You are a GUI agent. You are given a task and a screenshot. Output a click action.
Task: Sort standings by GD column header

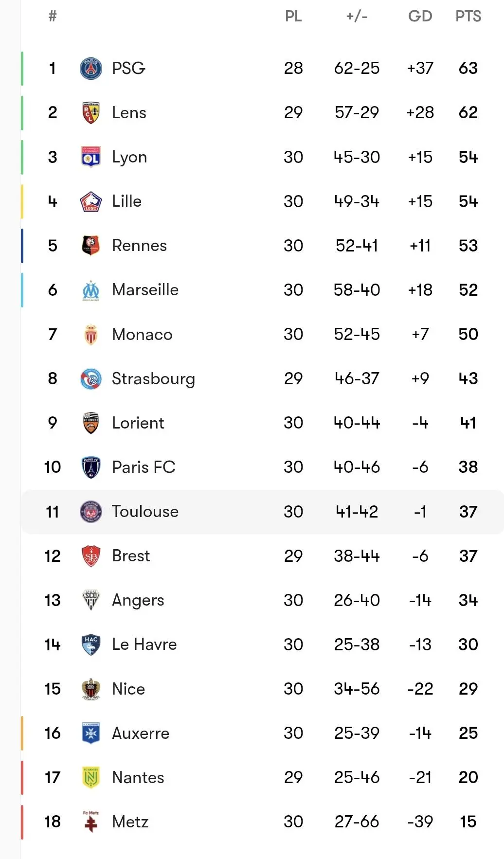pyautogui.click(x=420, y=17)
